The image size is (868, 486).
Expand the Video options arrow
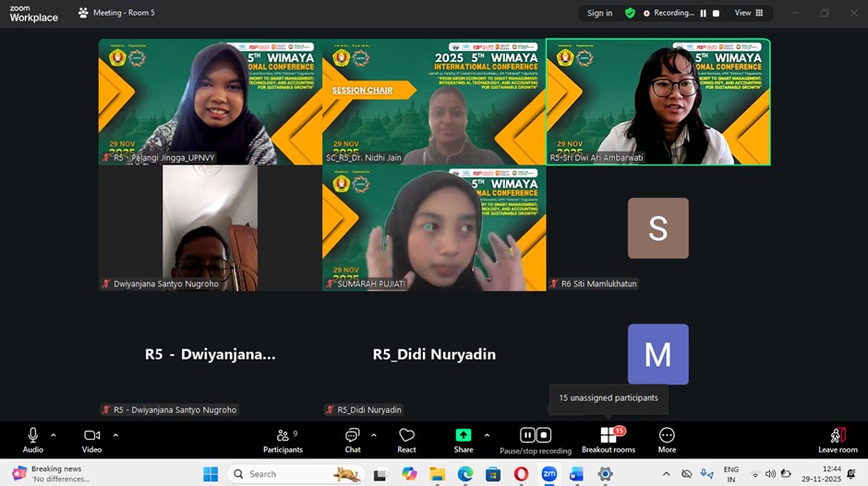(x=115, y=434)
